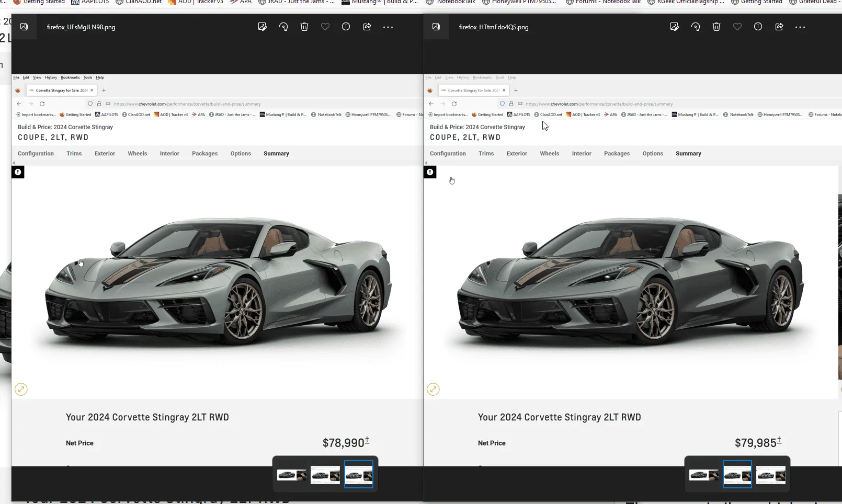Expand the See more menu for firefox_UFsMgJLN98.png

(x=388, y=27)
